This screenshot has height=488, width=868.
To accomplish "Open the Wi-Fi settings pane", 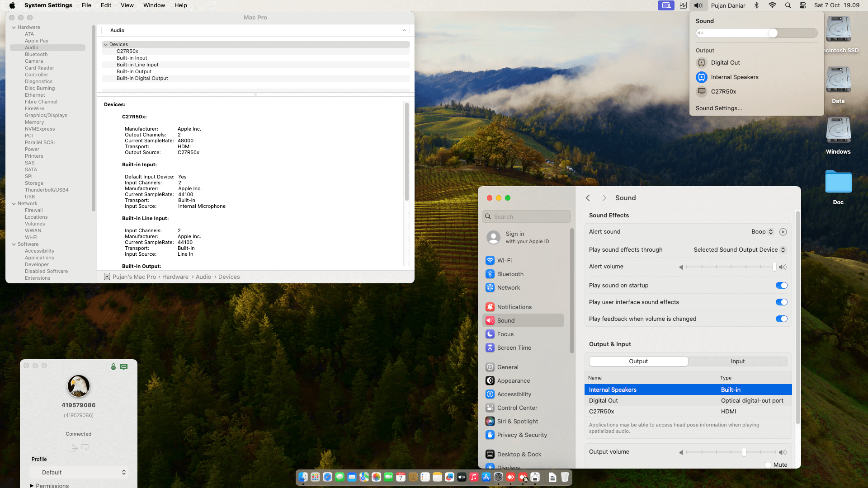I will pos(504,261).
